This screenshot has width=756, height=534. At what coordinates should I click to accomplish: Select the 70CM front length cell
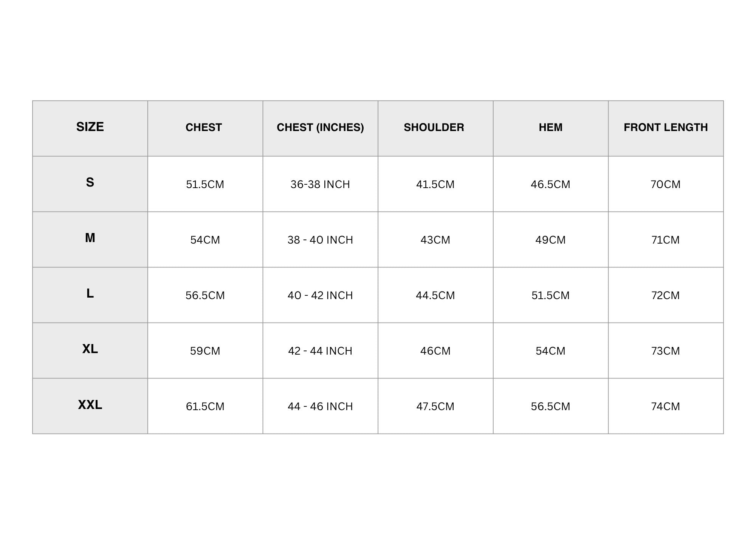(x=665, y=184)
